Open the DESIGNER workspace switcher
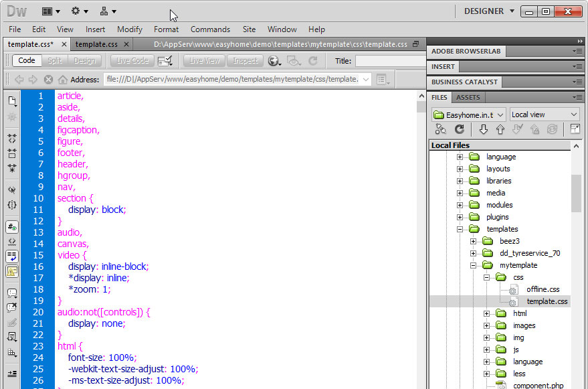 (489, 11)
